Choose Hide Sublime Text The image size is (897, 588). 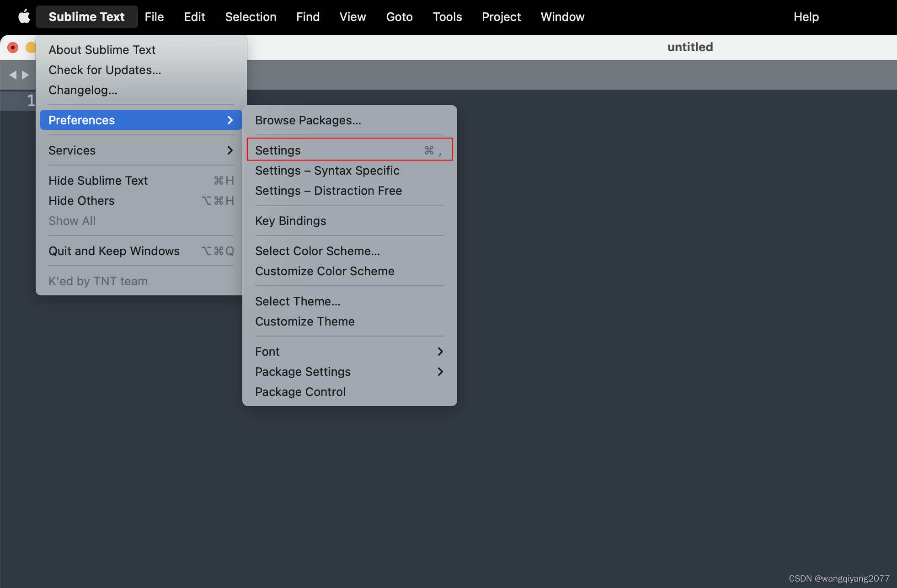click(141, 180)
